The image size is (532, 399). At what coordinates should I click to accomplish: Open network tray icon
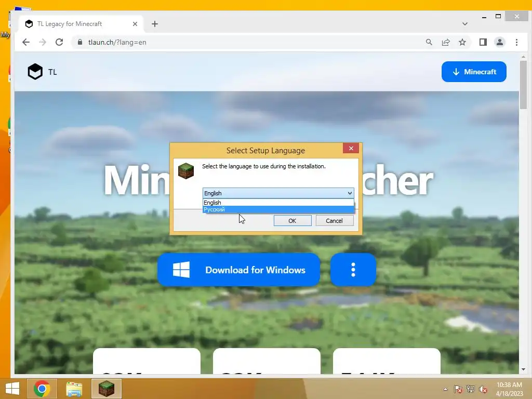click(471, 389)
